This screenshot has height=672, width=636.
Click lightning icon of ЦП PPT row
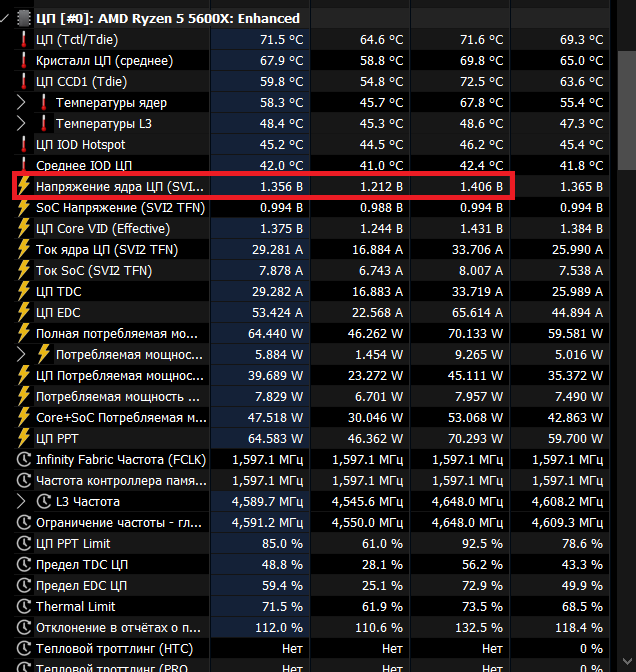coord(24,438)
